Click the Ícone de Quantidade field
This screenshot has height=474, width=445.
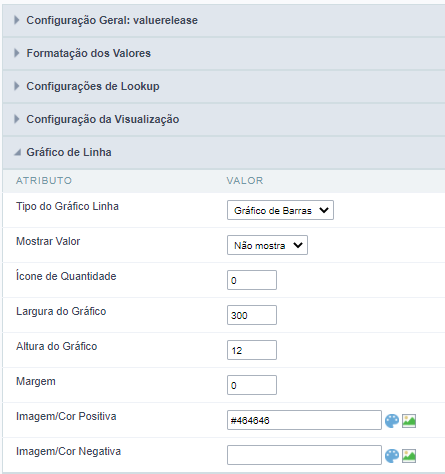[x=252, y=280]
